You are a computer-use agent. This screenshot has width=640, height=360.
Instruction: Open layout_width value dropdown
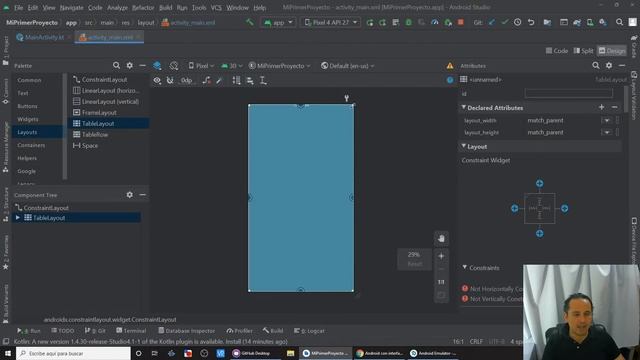click(x=607, y=120)
